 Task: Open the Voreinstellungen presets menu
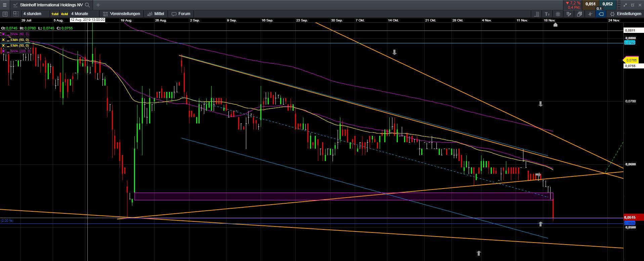[121, 14]
